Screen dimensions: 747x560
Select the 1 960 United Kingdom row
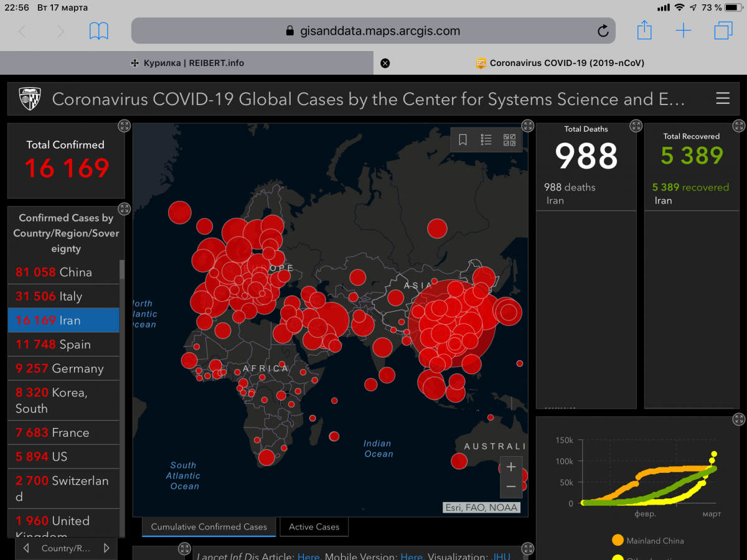click(x=63, y=523)
